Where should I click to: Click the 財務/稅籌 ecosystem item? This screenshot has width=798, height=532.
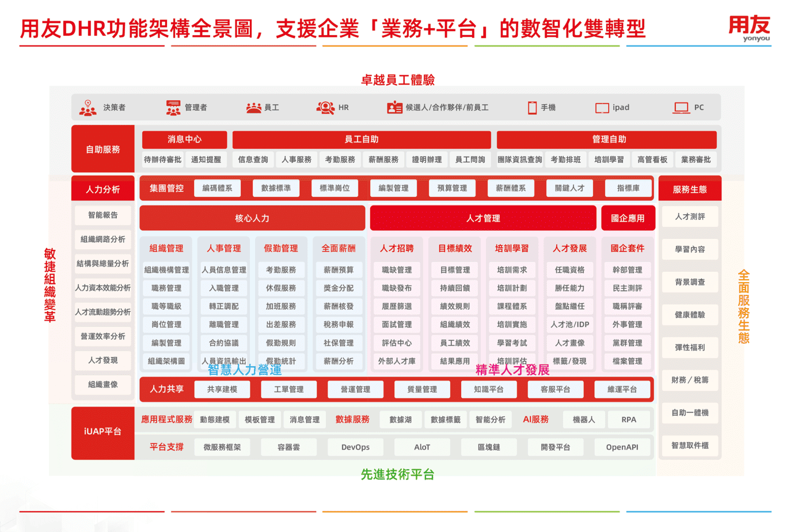click(690, 380)
